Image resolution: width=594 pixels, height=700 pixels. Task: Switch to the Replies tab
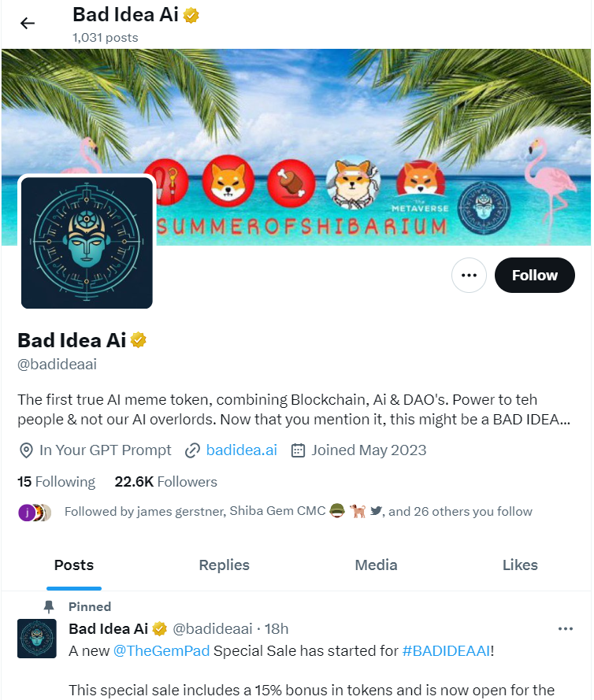pyautogui.click(x=225, y=566)
